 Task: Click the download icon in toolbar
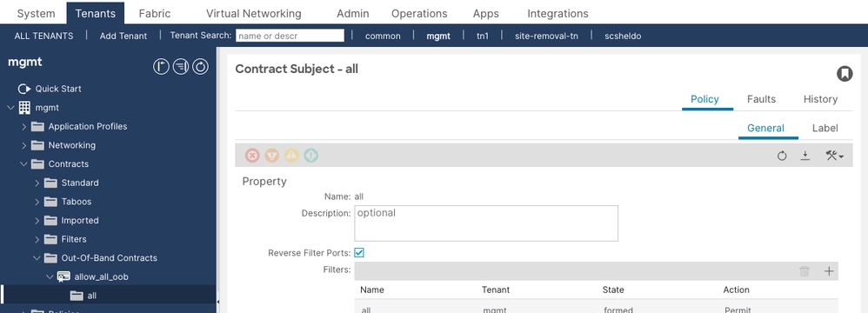805,156
